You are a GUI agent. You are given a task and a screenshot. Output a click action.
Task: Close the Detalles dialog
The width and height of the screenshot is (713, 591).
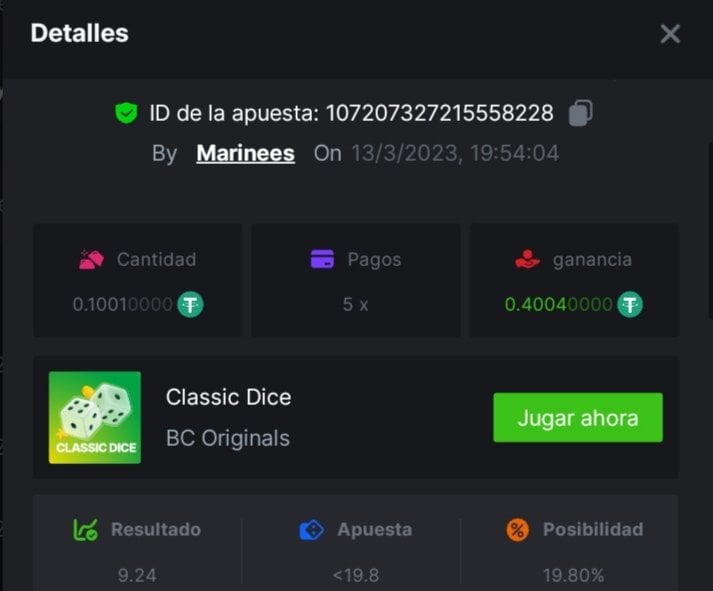pos(670,34)
